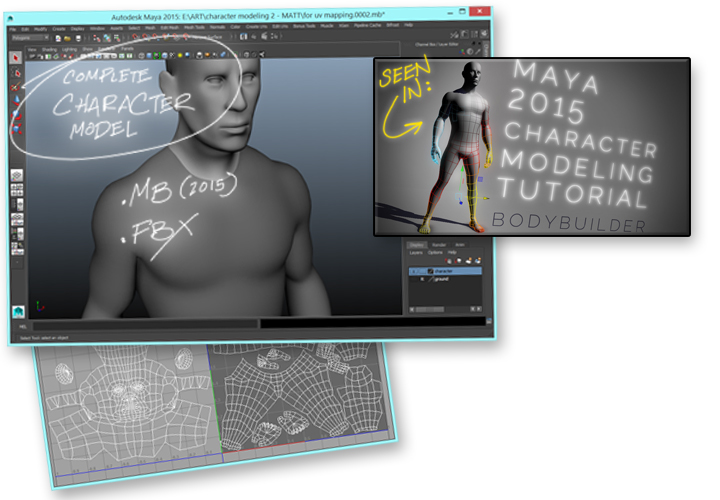Select the character layer row
The image size is (720, 500).
tap(445, 271)
